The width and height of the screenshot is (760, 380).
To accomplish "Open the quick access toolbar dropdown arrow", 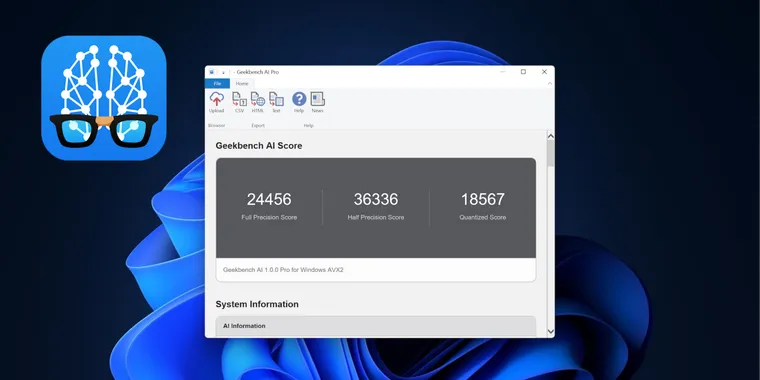I will click(223, 72).
